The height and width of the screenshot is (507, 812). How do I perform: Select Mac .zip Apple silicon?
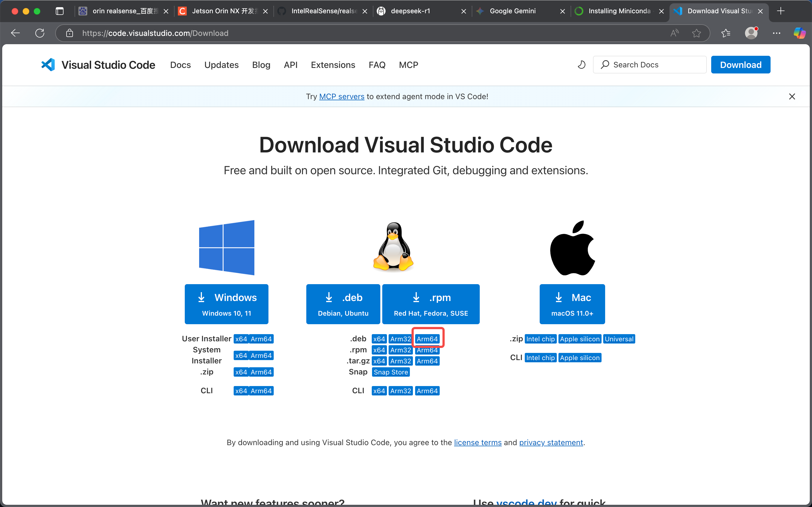pyautogui.click(x=579, y=339)
